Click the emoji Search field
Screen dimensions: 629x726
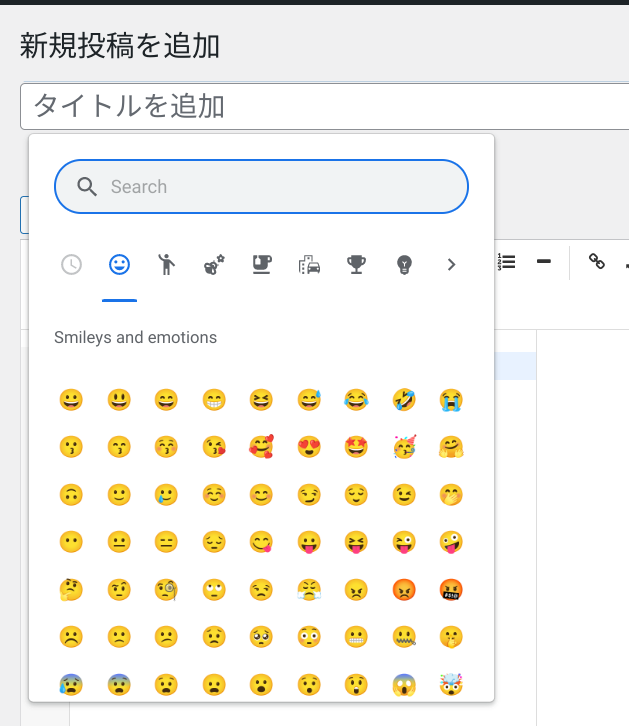click(280, 187)
